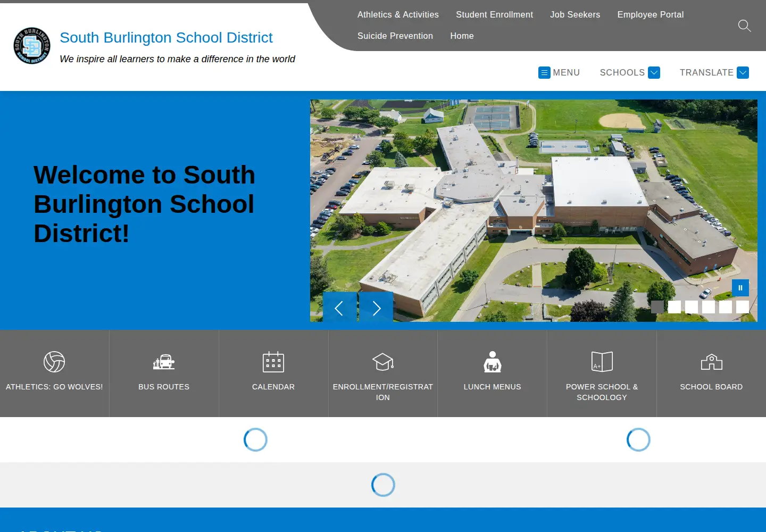Screen dimensions: 766x532
Task: Click the Power School book icon
Action: click(602, 362)
